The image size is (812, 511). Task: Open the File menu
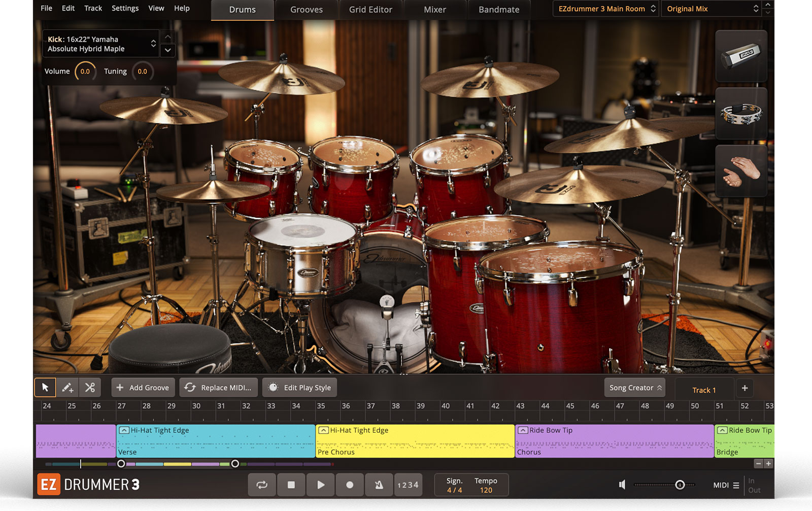[46, 8]
